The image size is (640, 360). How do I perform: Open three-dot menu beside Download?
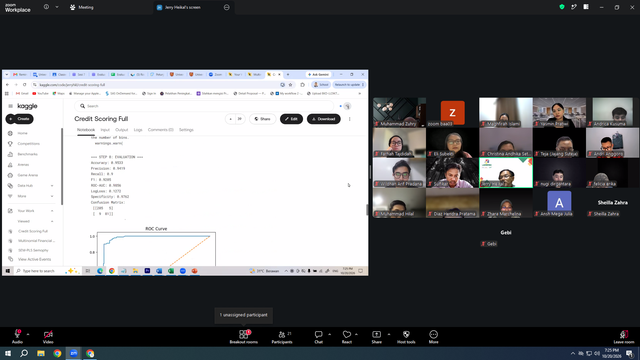point(349,119)
